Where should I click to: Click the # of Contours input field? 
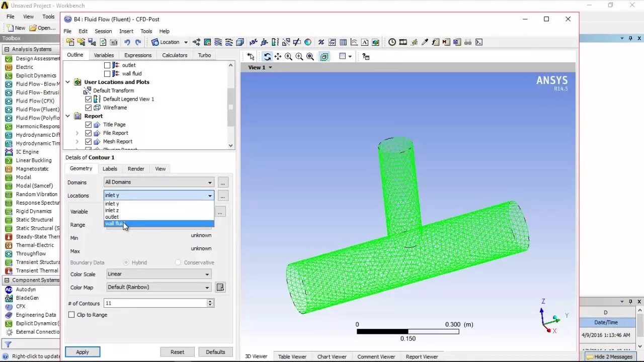pyautogui.click(x=155, y=303)
